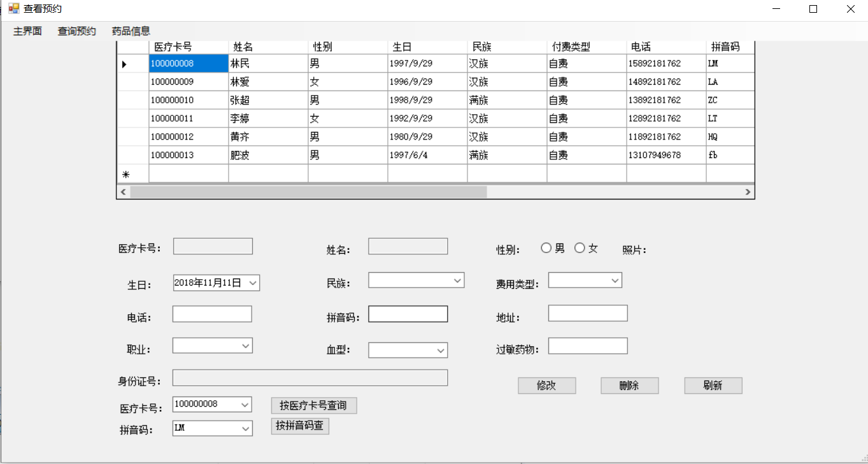The height and width of the screenshot is (464, 868).
Task: Sort by 生日 column header
Action: pos(427,47)
